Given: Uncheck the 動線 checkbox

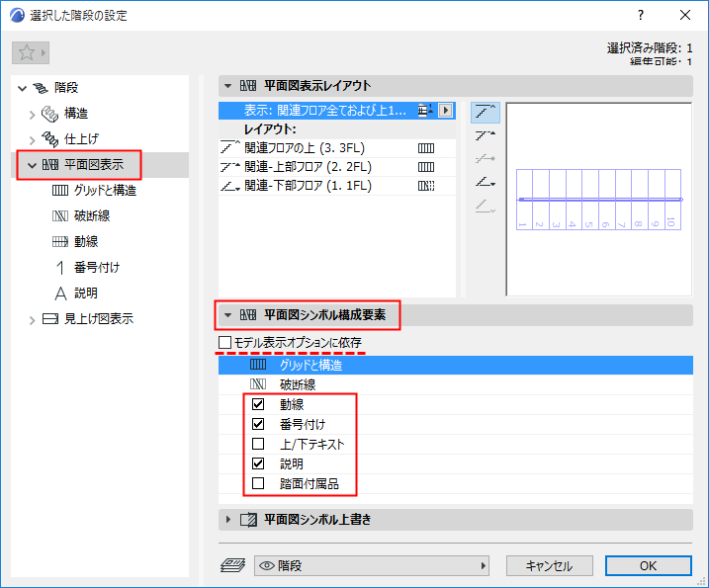Looking at the screenshot, I should [x=258, y=404].
